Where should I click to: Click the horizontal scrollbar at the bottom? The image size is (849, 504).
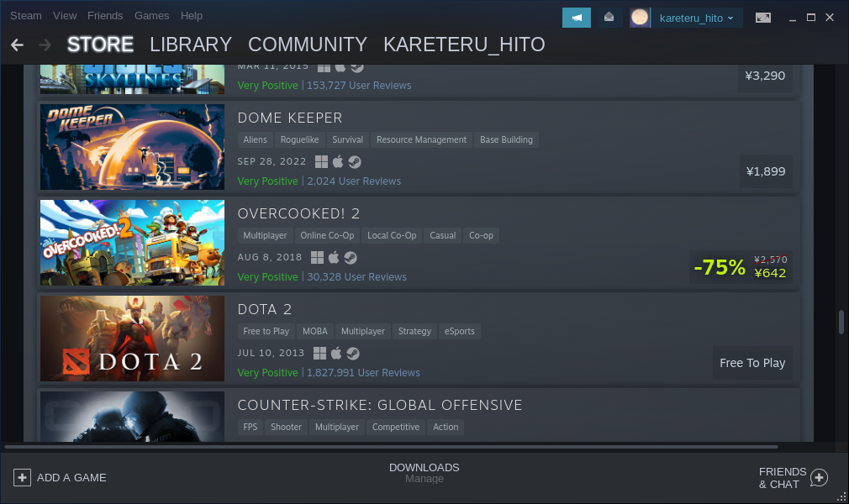pos(391,447)
